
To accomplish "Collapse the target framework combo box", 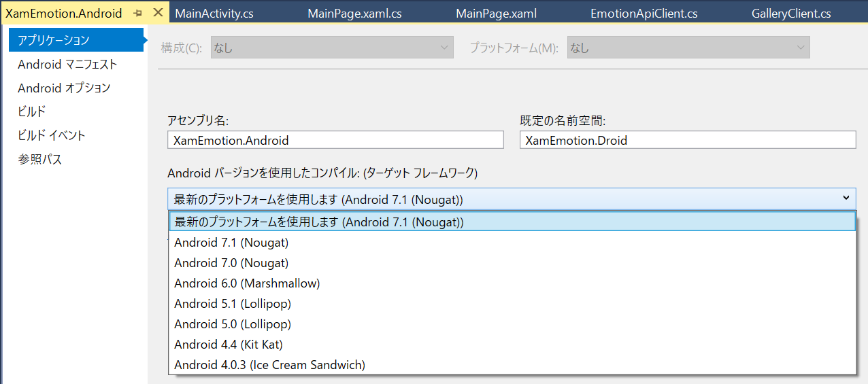I will click(512, 198).
